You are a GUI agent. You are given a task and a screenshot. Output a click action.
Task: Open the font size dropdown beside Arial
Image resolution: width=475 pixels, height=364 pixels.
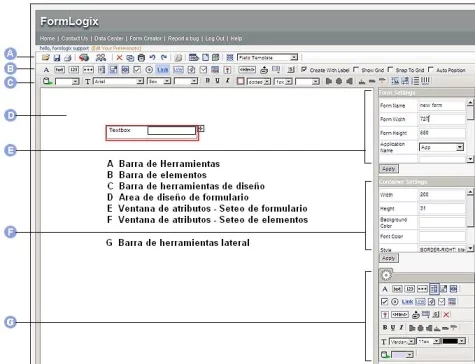(159, 81)
